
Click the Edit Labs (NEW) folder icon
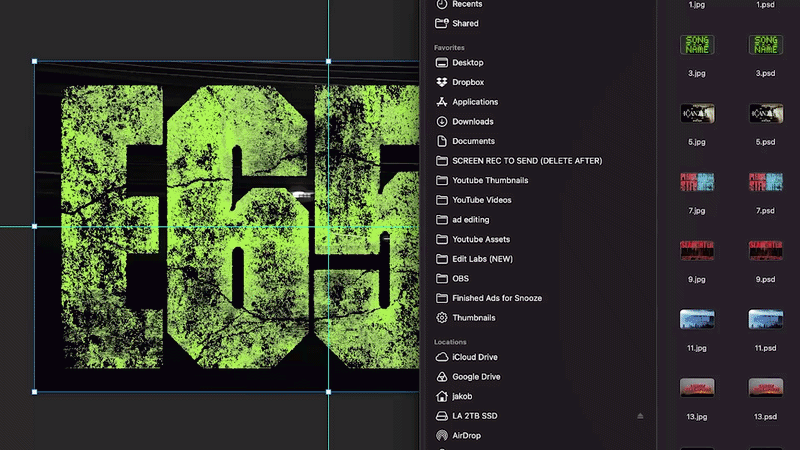click(442, 259)
